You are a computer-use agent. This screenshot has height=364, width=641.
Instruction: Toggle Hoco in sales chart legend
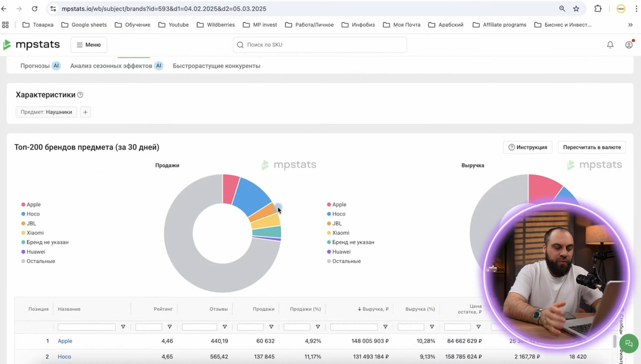coord(30,214)
